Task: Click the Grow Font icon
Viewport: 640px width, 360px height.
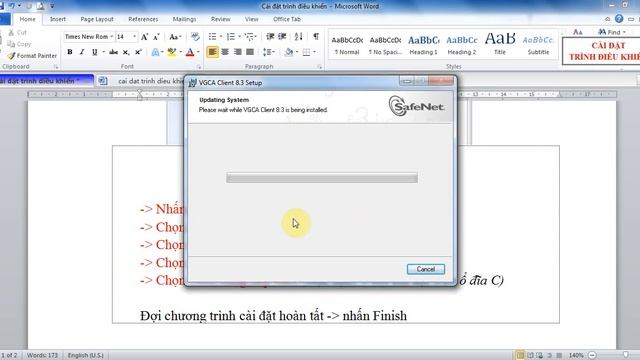Action: pos(144,37)
